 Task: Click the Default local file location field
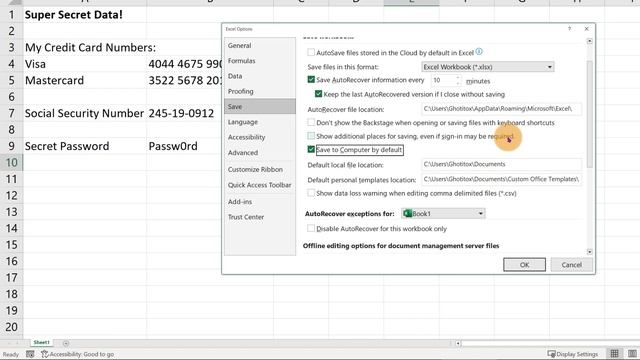coord(501,164)
